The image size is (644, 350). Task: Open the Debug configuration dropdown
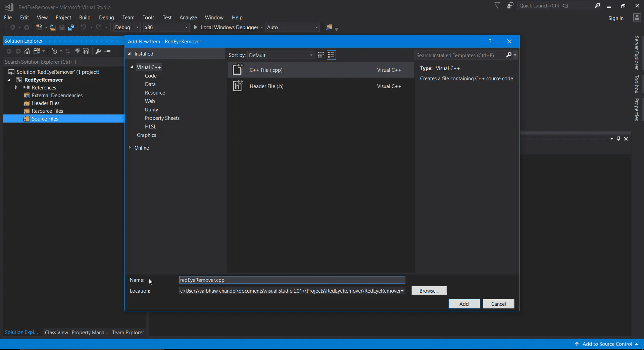(127, 28)
